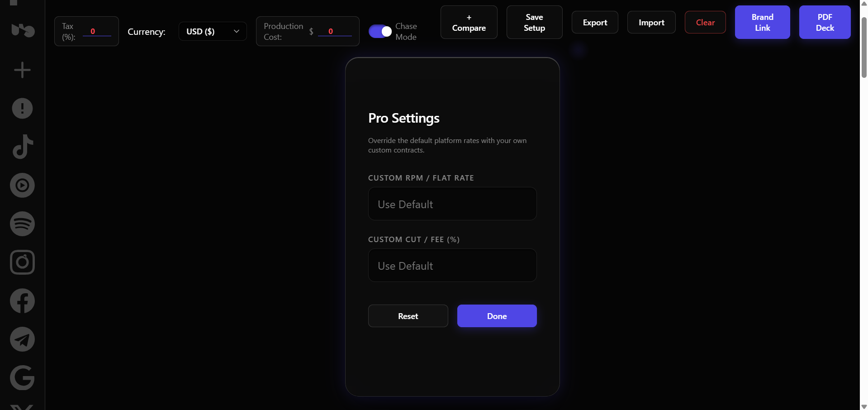Select the Facebook platform icon

click(22, 301)
